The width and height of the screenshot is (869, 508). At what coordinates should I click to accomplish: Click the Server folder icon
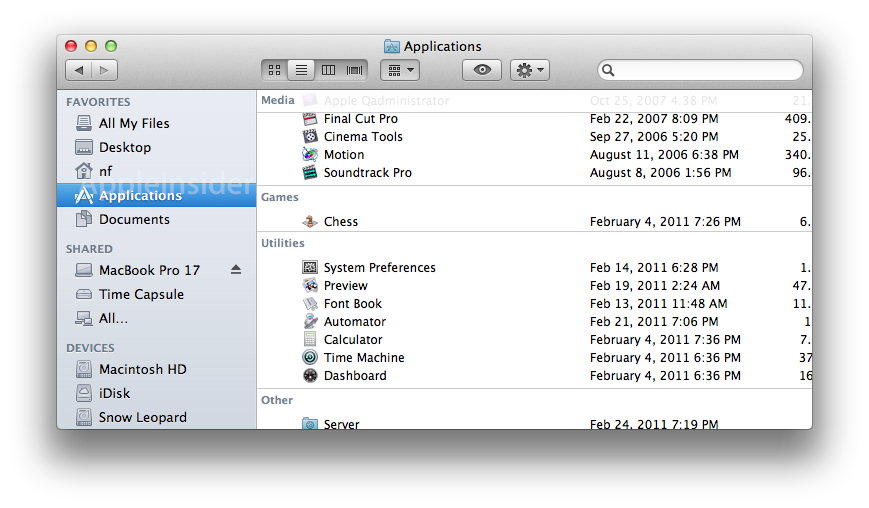[x=310, y=424]
